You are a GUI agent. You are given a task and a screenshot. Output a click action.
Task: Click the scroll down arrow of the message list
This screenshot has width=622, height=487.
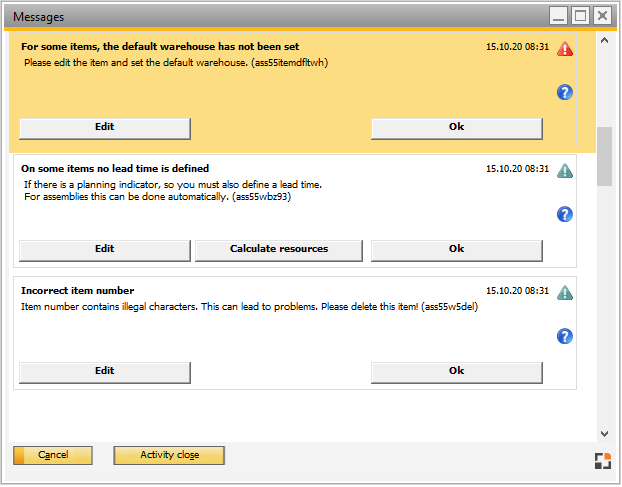[x=604, y=433]
